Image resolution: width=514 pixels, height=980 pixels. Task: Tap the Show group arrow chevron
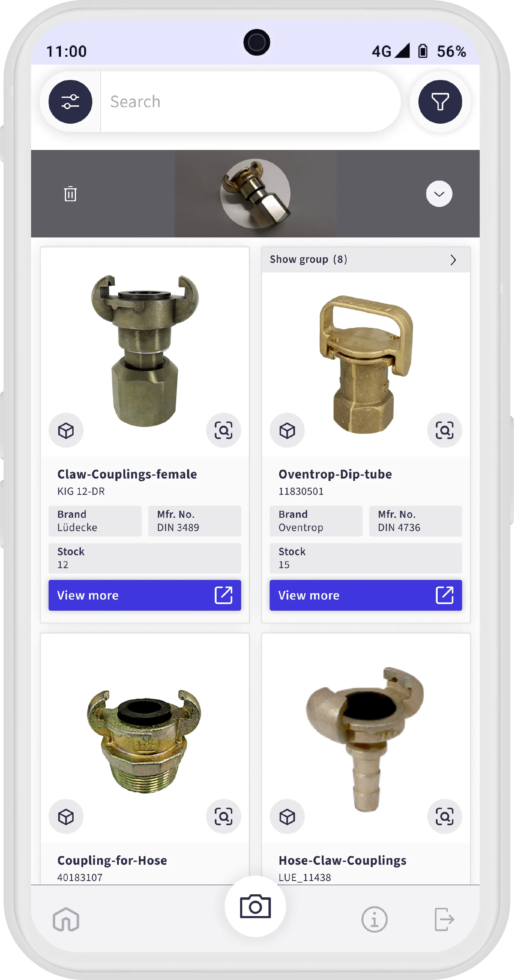[x=453, y=260]
